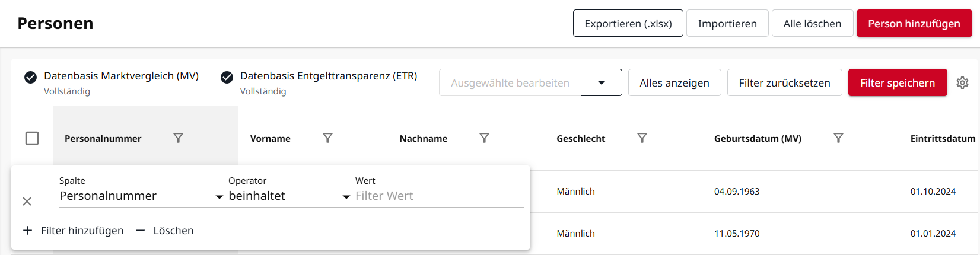Open Geschlecht column filter icon
This screenshot has height=255, width=980.
pos(642,138)
